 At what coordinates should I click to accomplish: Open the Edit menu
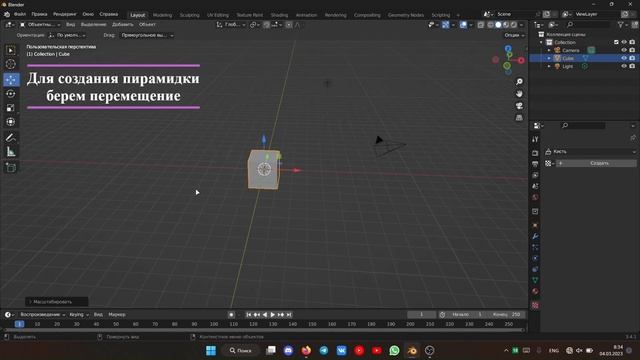click(x=39, y=14)
